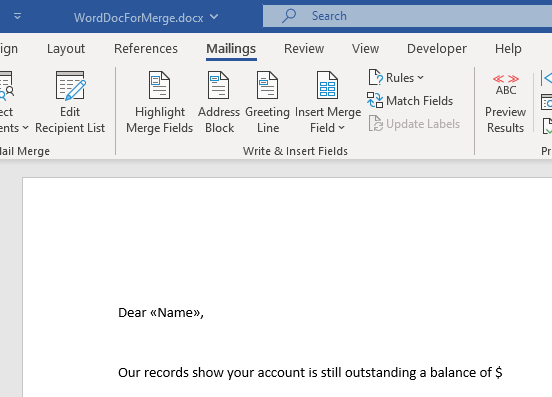
Task: Open the Insert Merge Field dropdown arrow
Action: [341, 128]
